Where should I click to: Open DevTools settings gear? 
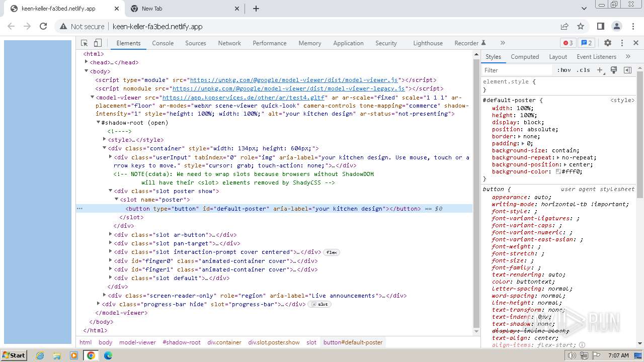(x=608, y=43)
